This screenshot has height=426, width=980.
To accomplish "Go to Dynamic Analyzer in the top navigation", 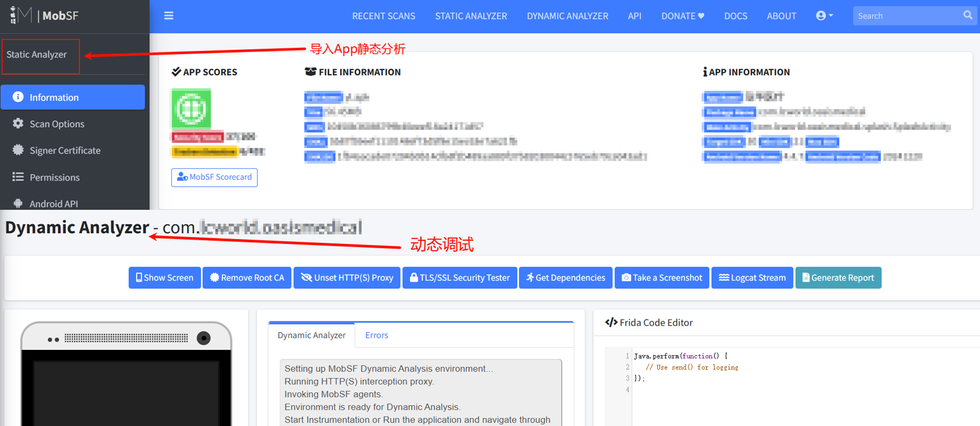I will coord(567,16).
